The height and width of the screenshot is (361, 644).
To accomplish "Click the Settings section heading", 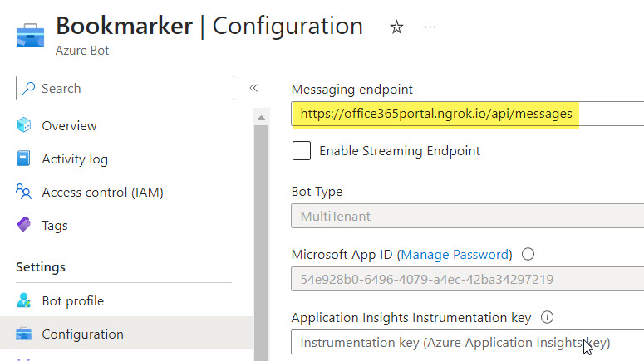I will point(41,267).
